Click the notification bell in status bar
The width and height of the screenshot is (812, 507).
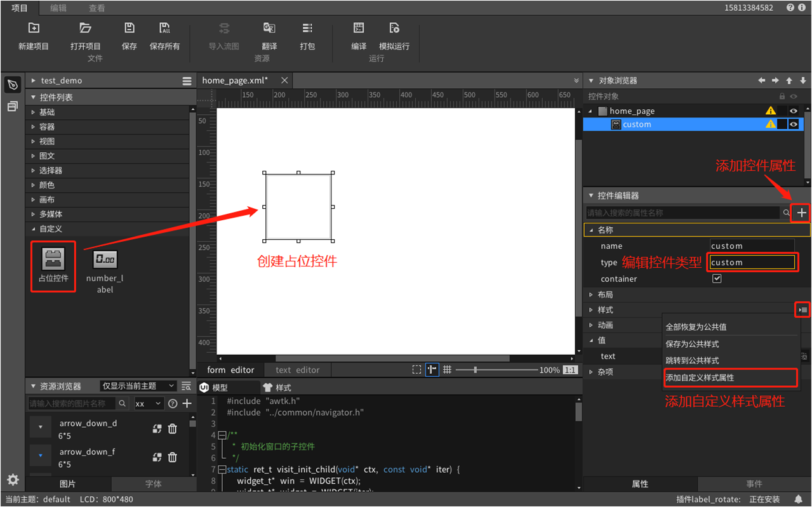(799, 499)
